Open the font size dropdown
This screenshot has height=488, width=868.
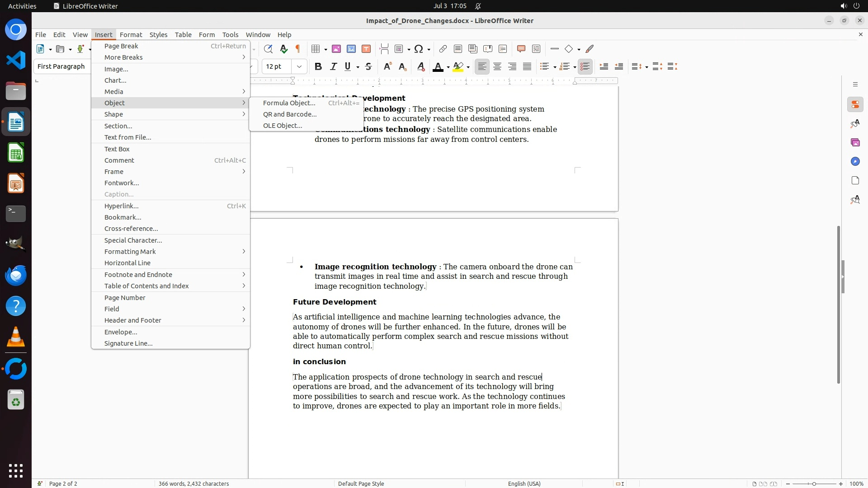[299, 67]
